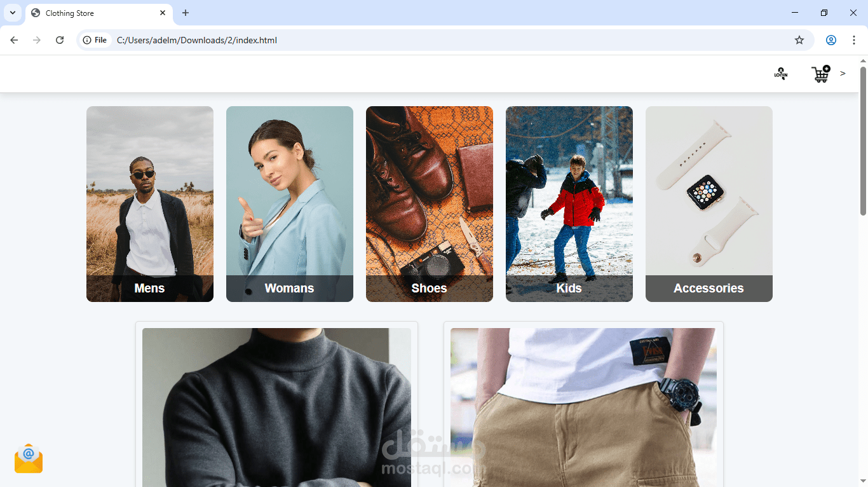Click the address bar URL field
This screenshot has width=868, height=487.
click(x=445, y=40)
